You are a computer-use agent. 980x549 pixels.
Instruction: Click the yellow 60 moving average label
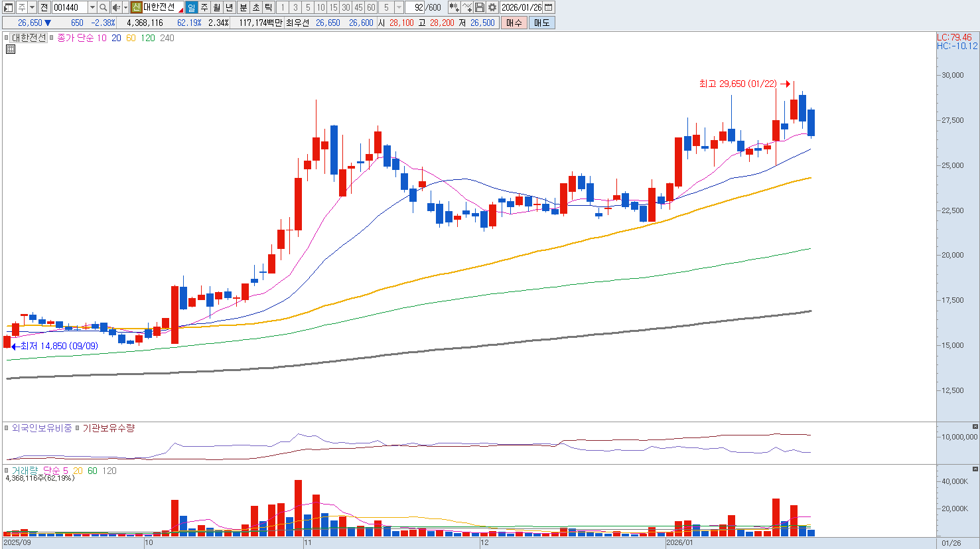point(131,38)
